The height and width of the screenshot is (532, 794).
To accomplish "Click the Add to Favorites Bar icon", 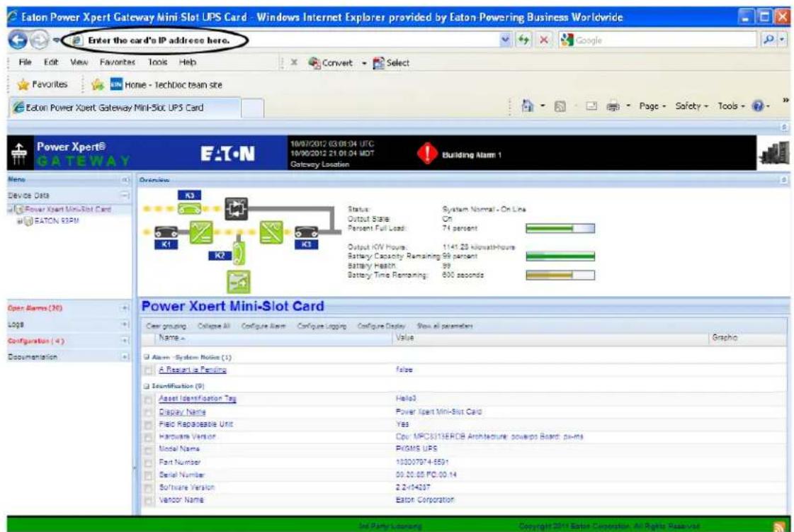I will point(97,84).
